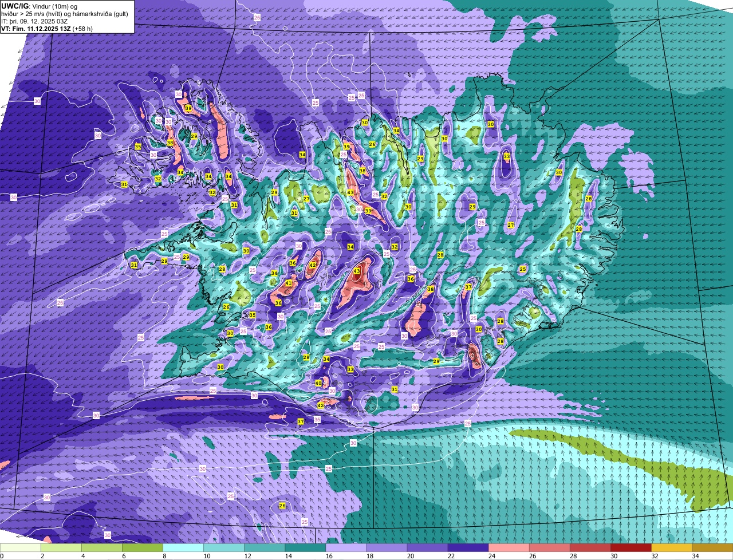
Task: Click the yellow max-gust label '40'
Action: pyautogui.click(x=318, y=383)
